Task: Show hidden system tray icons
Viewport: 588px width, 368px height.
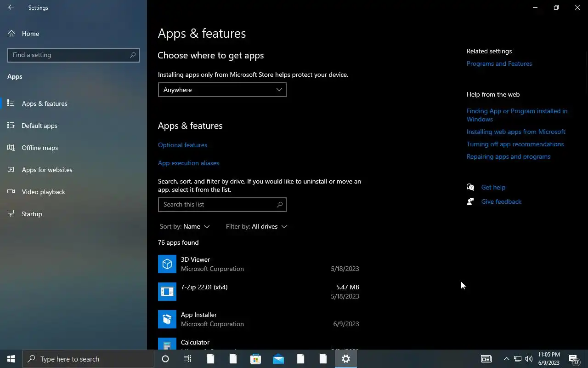Action: tap(506, 359)
